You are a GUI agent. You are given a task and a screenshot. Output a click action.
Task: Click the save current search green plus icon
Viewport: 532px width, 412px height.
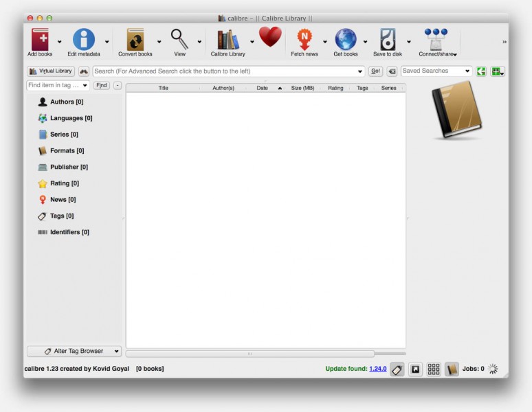coord(498,71)
